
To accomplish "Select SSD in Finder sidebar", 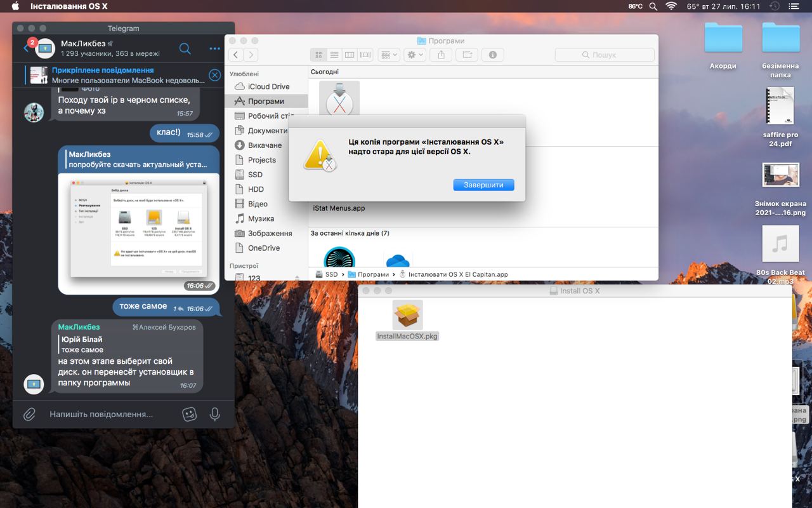I will pos(265,175).
